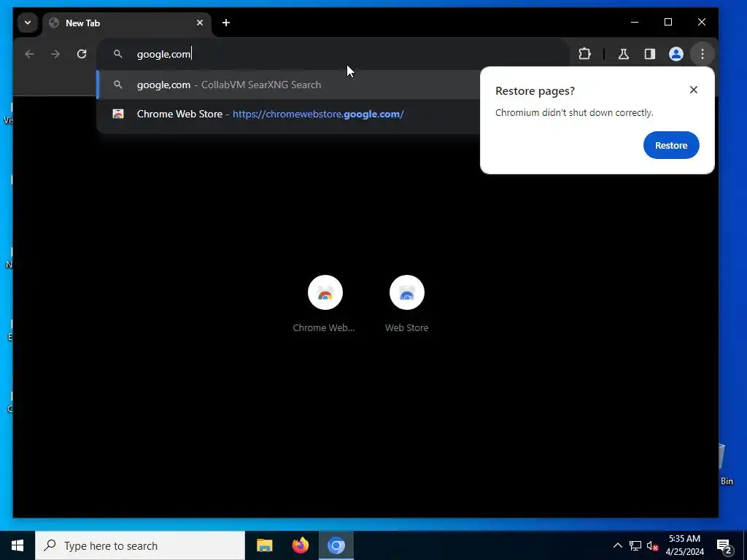Open the tab search dropdown arrow

click(x=28, y=23)
